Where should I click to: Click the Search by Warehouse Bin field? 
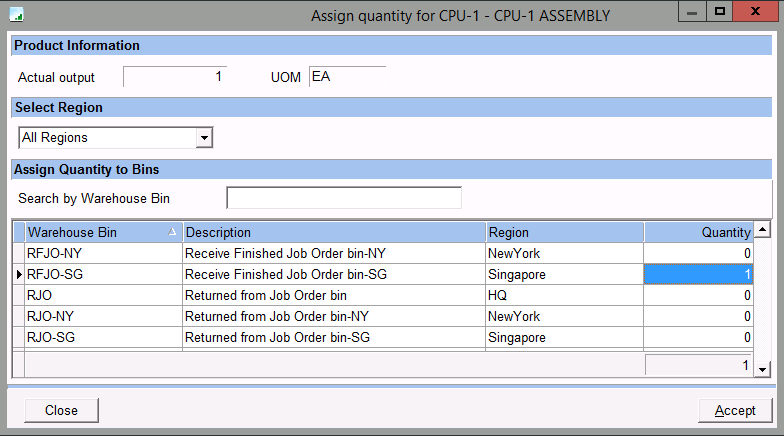[x=344, y=198]
